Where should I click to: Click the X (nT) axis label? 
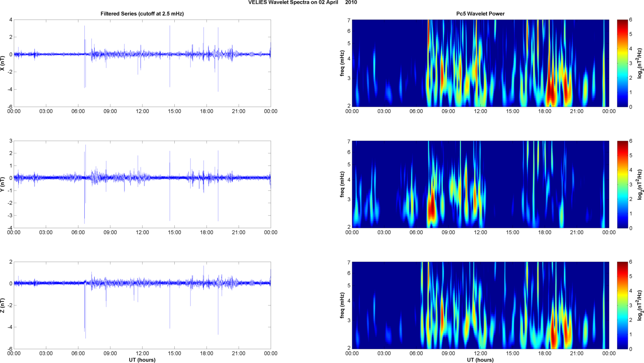coord(3,63)
